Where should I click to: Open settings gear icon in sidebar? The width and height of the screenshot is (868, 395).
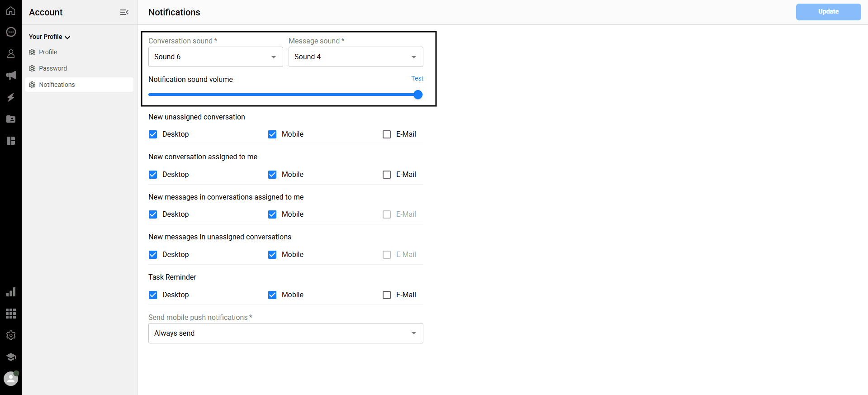[x=11, y=335]
